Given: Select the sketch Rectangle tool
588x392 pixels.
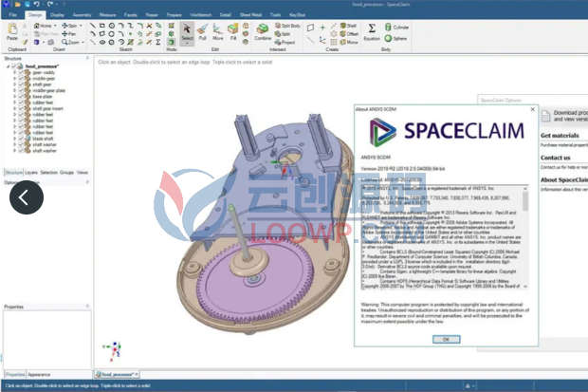Looking at the screenshot, I should tap(102, 26).
